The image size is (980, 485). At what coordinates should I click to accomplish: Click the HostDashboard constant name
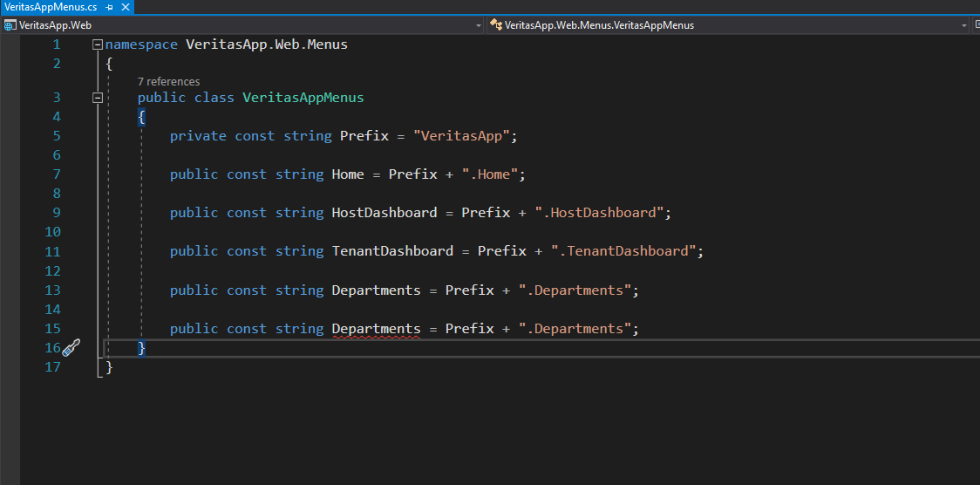tap(384, 213)
